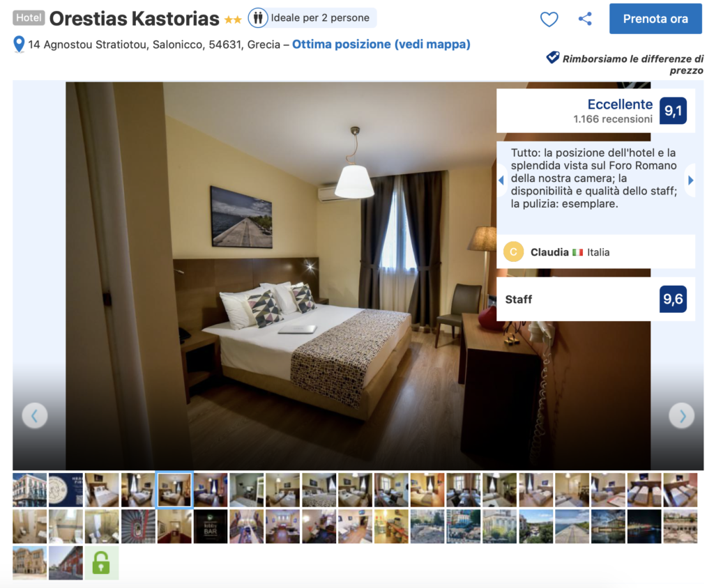
Task: Click the price match checkmark badge
Action: [x=553, y=58]
